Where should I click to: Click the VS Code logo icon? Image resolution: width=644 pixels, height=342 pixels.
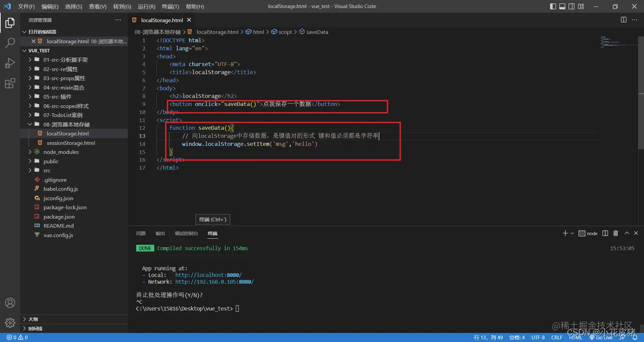[7, 7]
